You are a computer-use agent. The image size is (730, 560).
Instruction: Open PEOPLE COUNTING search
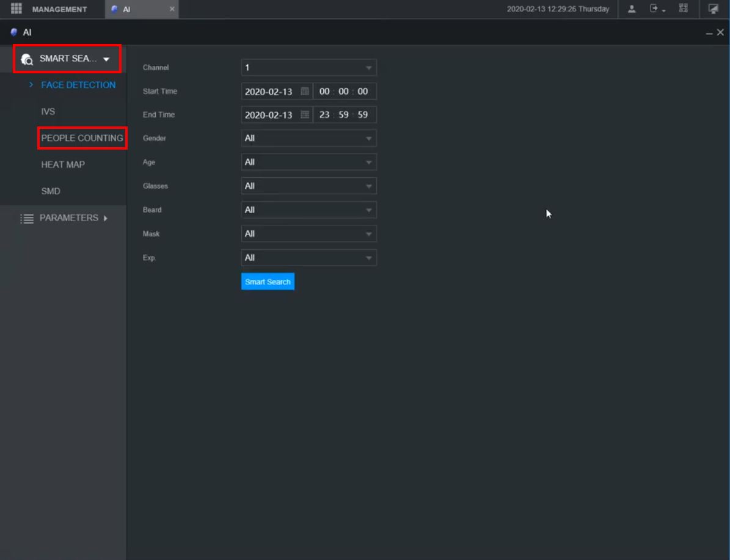(82, 138)
